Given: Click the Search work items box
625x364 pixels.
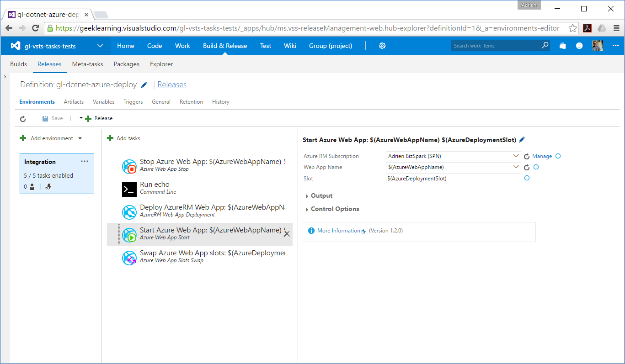Looking at the screenshot, I should tap(496, 46).
